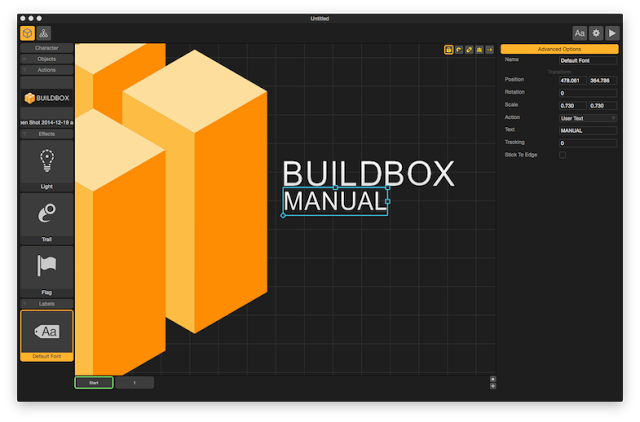Open the Aa font editor in top toolbar
640x422 pixels.
tap(580, 33)
